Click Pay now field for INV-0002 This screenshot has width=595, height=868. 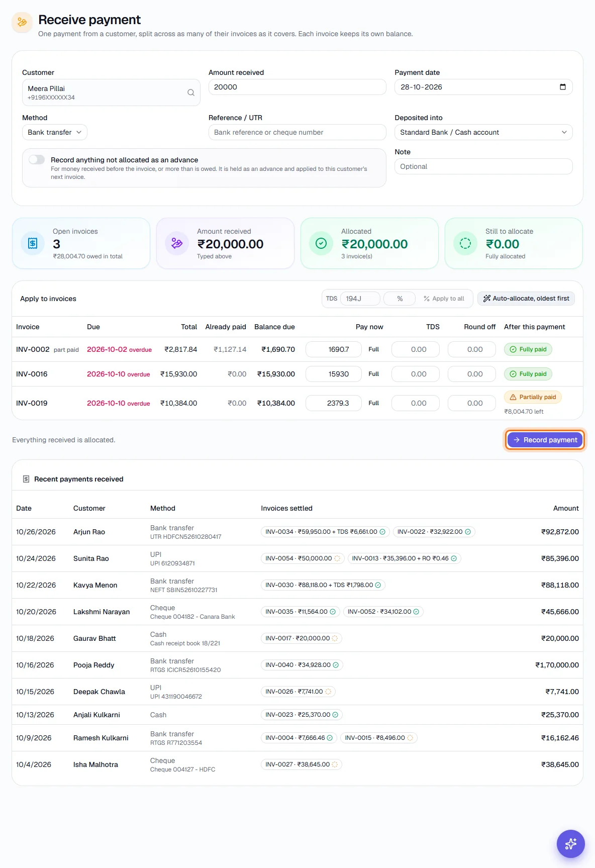point(334,349)
